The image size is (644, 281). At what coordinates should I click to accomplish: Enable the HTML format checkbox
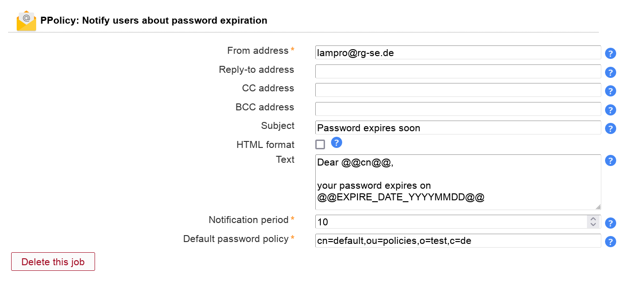[320, 144]
